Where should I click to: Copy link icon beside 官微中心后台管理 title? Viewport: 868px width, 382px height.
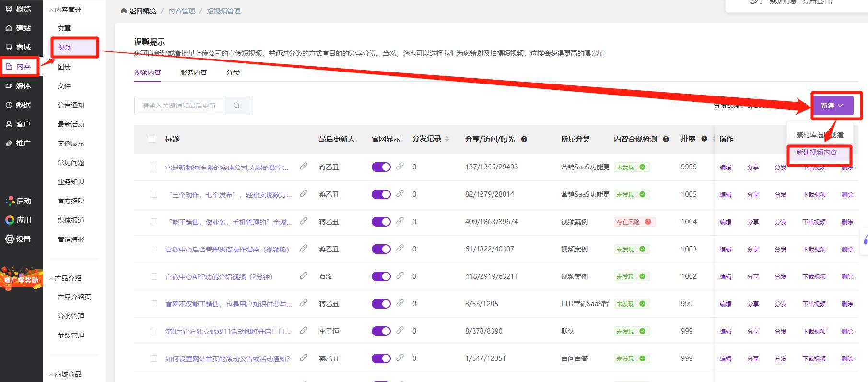tap(304, 248)
